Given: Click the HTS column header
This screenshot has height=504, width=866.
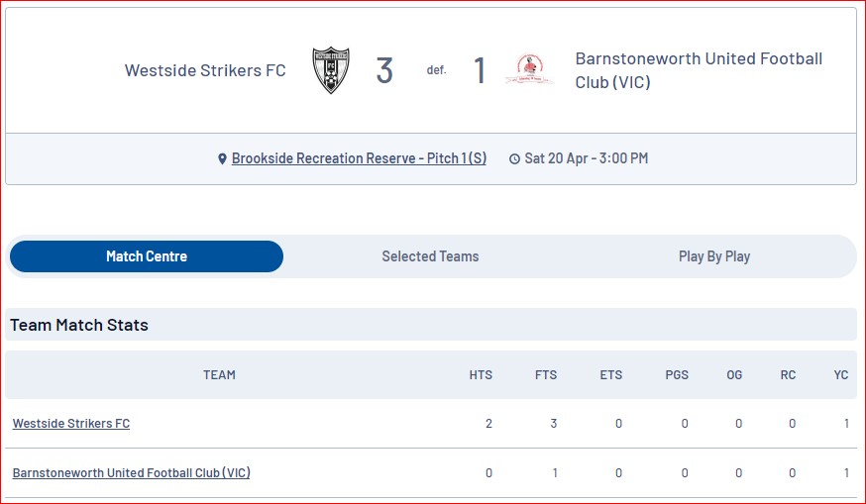Looking at the screenshot, I should [x=481, y=375].
